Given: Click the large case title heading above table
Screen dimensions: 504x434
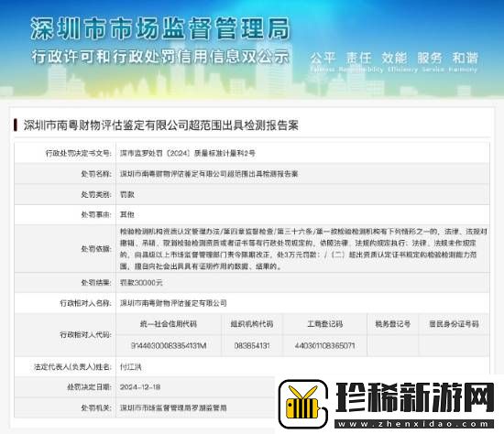Looking at the screenshot, I should (160, 125).
